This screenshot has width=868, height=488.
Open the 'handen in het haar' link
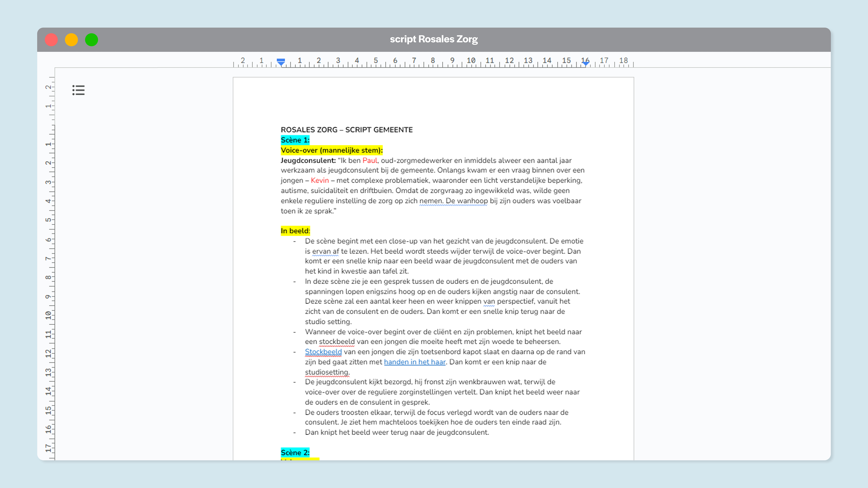pyautogui.click(x=414, y=362)
